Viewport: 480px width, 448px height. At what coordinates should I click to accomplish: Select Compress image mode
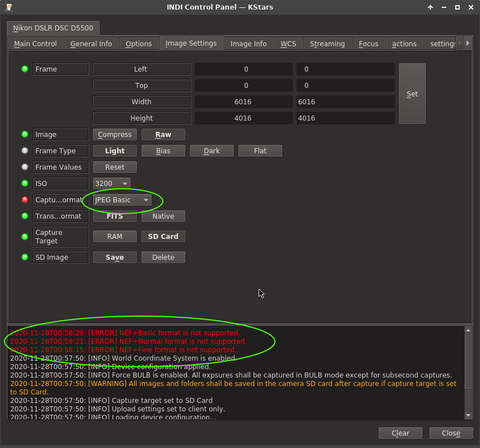(x=115, y=135)
